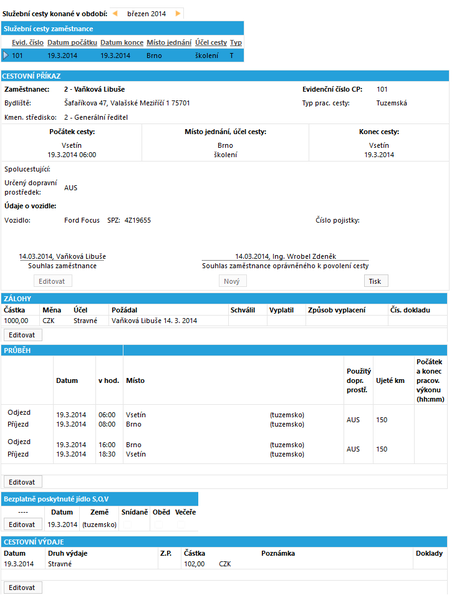Edit the trip itinerary in PRŮBĚH section

[x=22, y=482]
